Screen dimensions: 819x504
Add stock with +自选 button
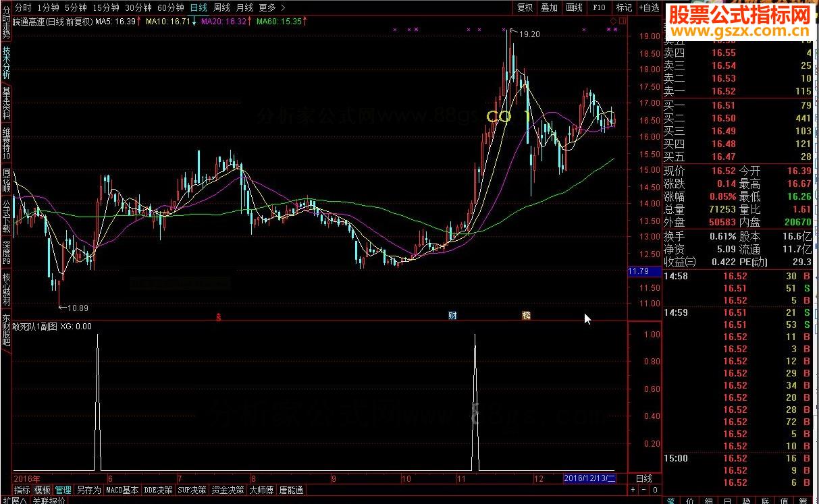[648, 7]
